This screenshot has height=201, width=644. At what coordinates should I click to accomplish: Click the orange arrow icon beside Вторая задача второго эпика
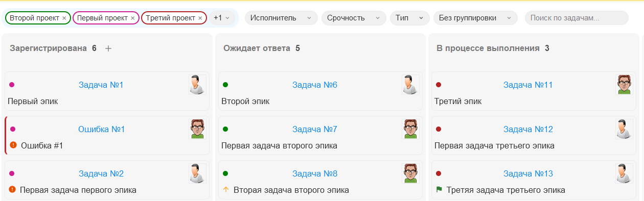226,190
